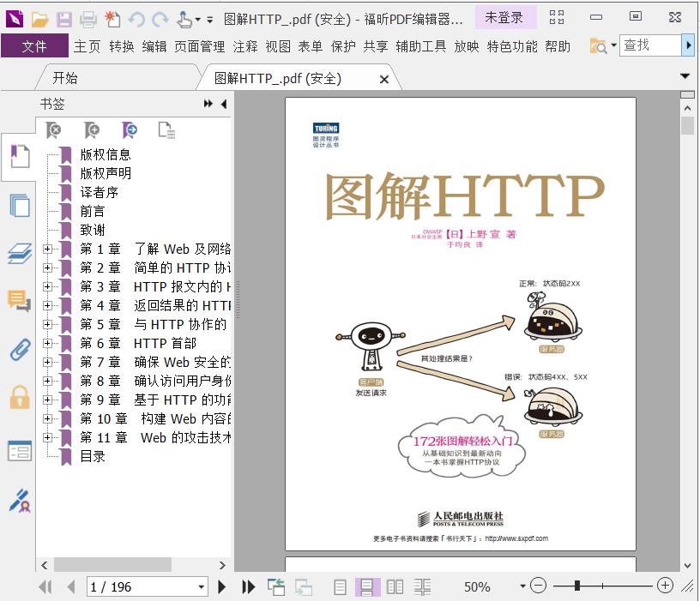
Task: Select the 前言 bookmark
Action: (93, 211)
